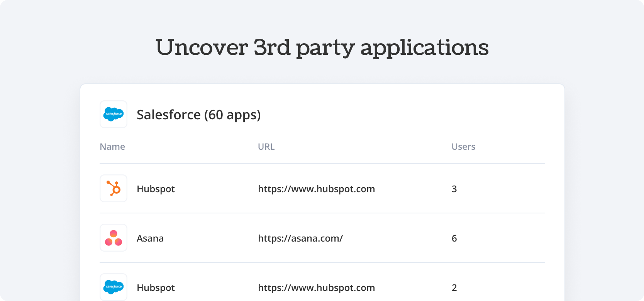The image size is (644, 301).
Task: Click user count 3 for Hubspot
Action: click(454, 189)
